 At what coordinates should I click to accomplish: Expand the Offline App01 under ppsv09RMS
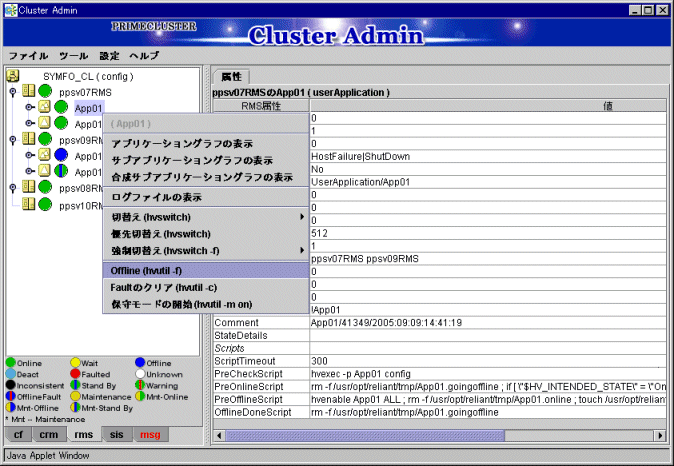29,155
